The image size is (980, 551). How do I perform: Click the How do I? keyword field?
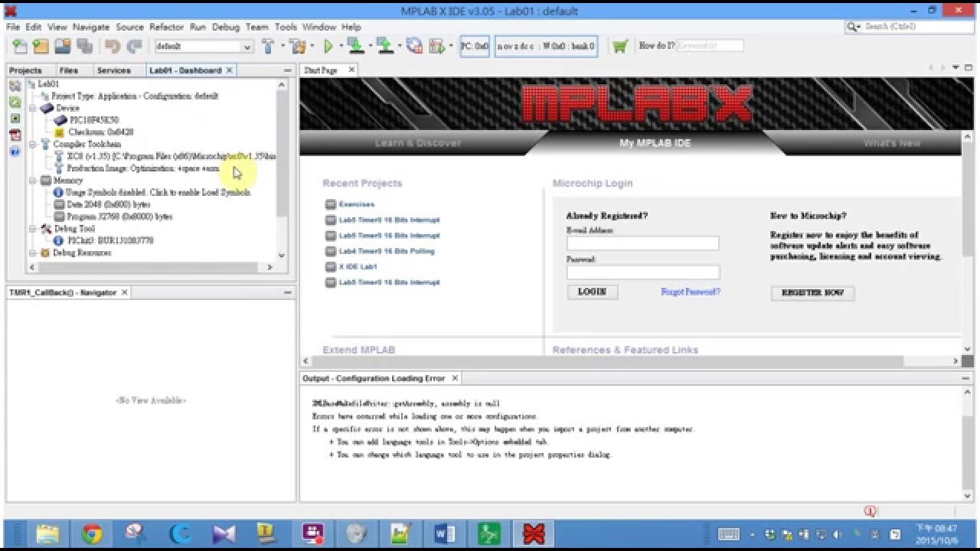coord(709,46)
